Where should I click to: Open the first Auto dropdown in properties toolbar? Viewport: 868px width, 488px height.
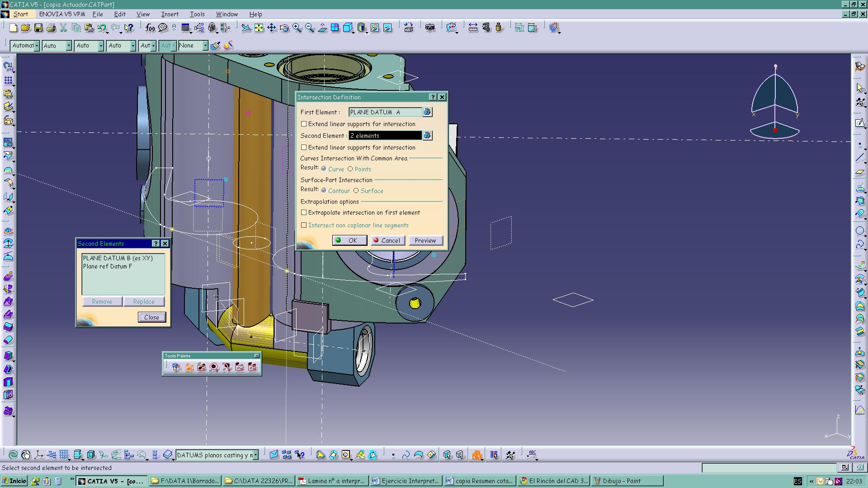coord(69,46)
